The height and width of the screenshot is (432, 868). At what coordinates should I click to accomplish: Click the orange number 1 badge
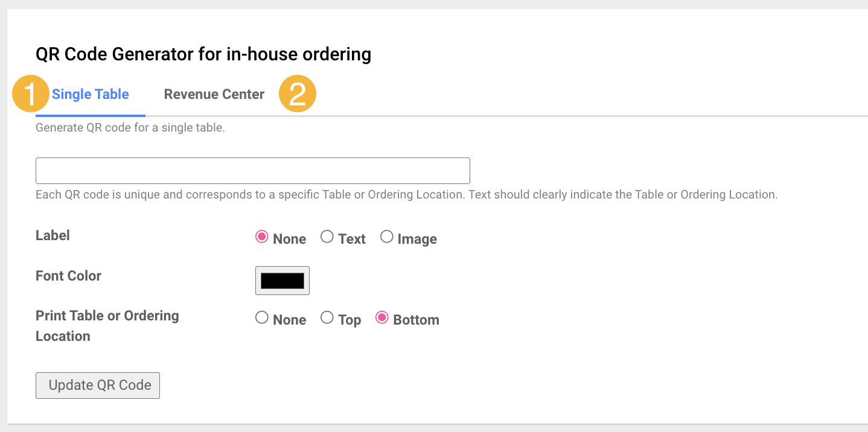(31, 94)
